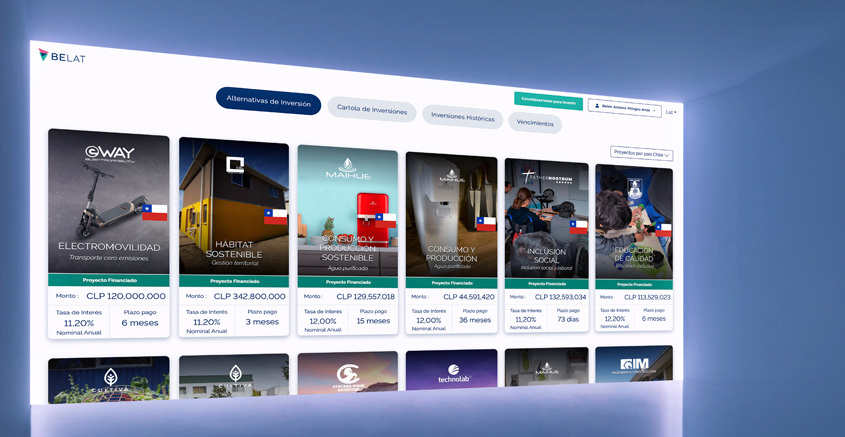845x437 pixels.
Task: Click the technolab logo
Action: [453, 373]
